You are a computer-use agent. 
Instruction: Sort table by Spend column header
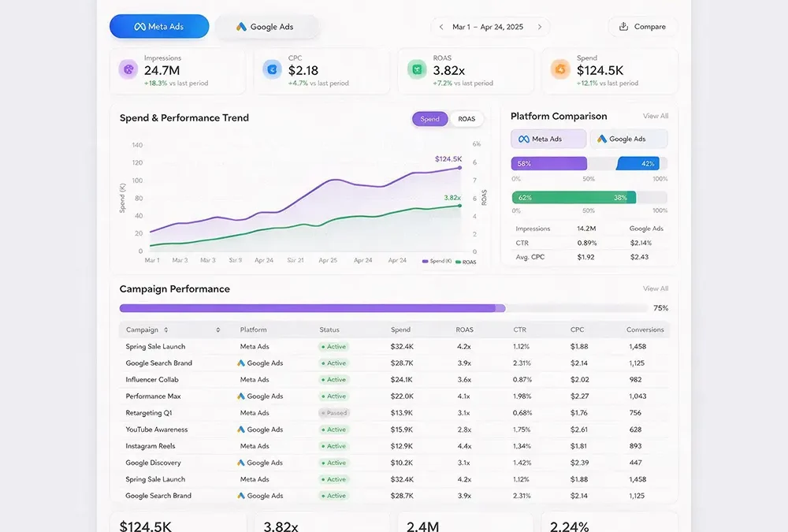[400, 330]
